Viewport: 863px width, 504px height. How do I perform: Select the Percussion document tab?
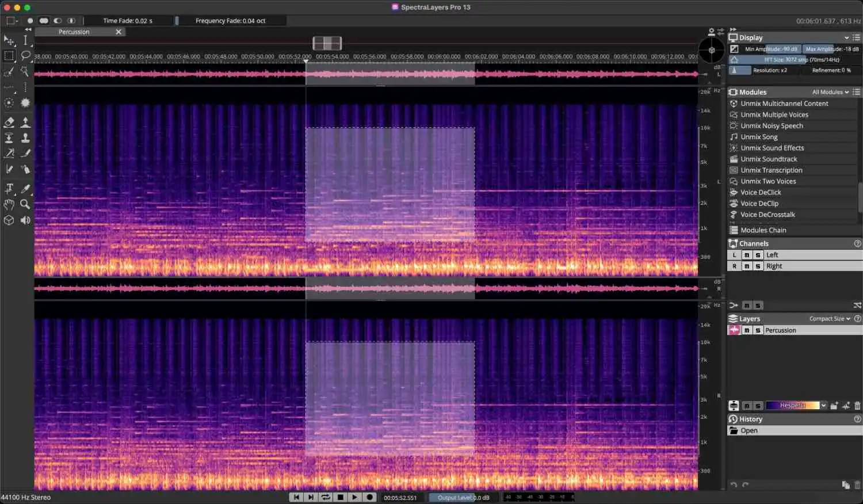(74, 32)
